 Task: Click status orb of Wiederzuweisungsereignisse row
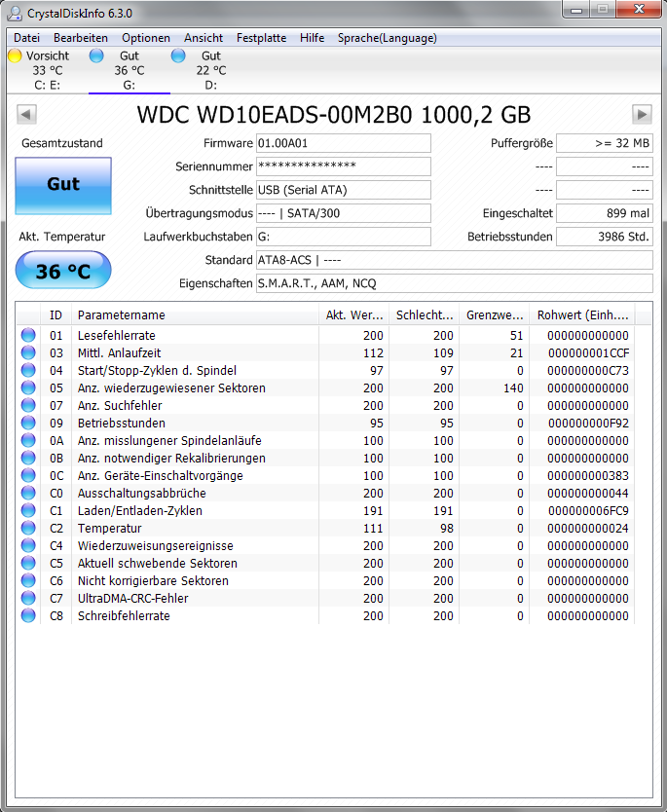click(x=28, y=545)
